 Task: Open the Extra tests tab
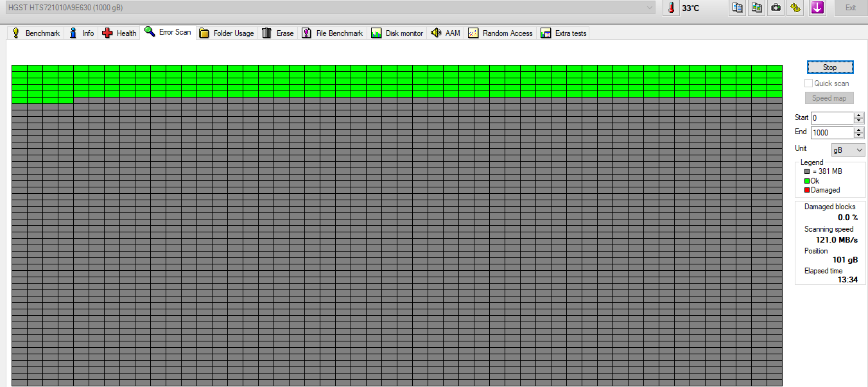coord(563,33)
